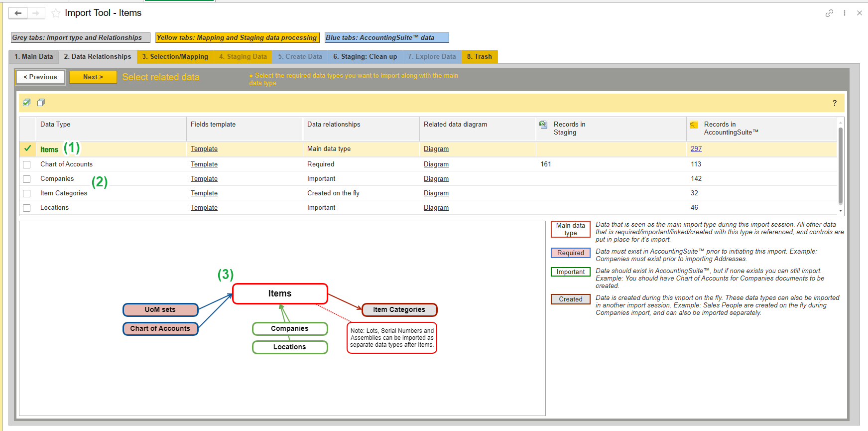
Task: Click the Fields template column header
Action: 245,129
